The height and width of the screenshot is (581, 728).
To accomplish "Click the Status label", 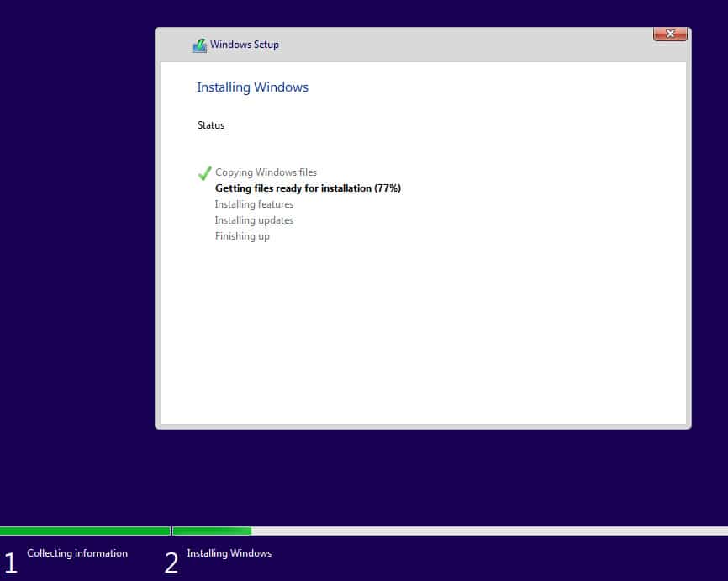I will click(210, 124).
